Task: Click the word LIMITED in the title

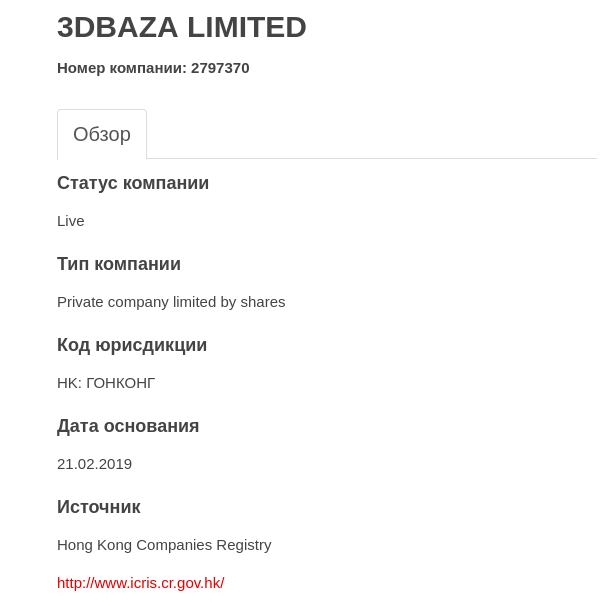Action: 247,27
